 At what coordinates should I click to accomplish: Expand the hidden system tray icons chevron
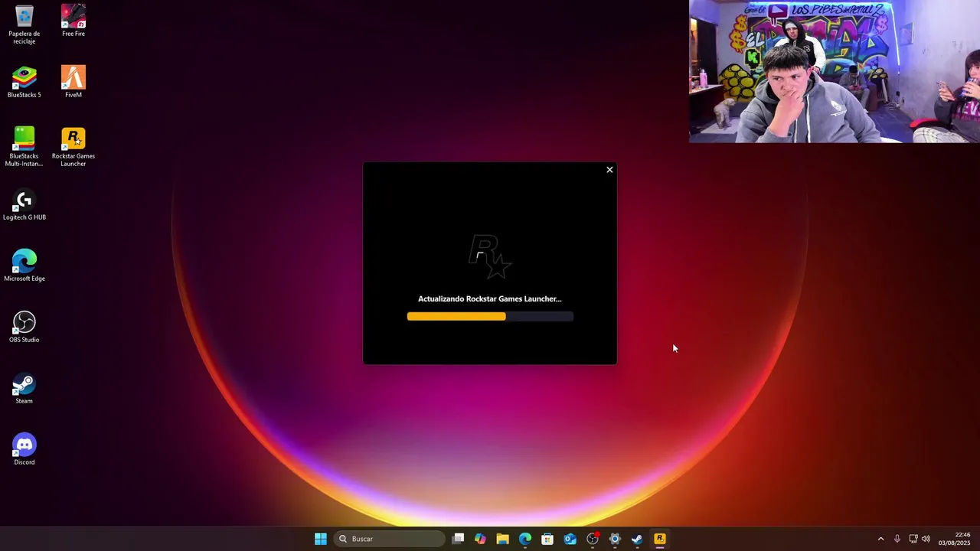pos(880,539)
